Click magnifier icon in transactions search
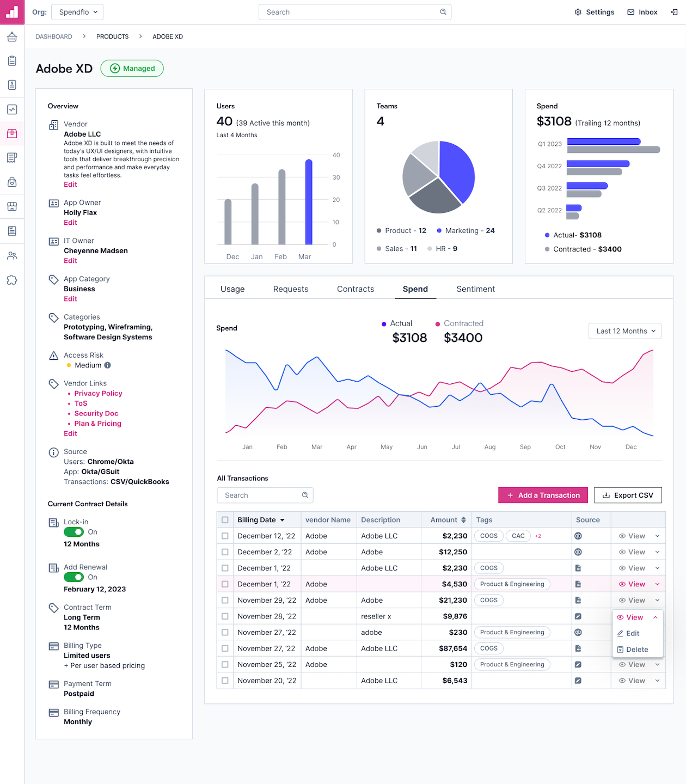The width and height of the screenshot is (686, 784). (305, 495)
